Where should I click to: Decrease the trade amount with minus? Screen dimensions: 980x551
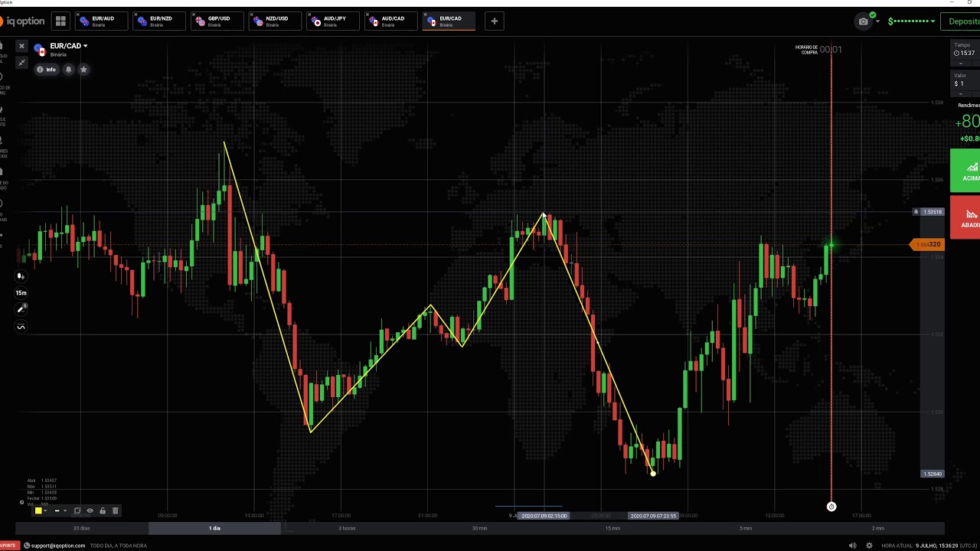pyautogui.click(x=961, y=94)
